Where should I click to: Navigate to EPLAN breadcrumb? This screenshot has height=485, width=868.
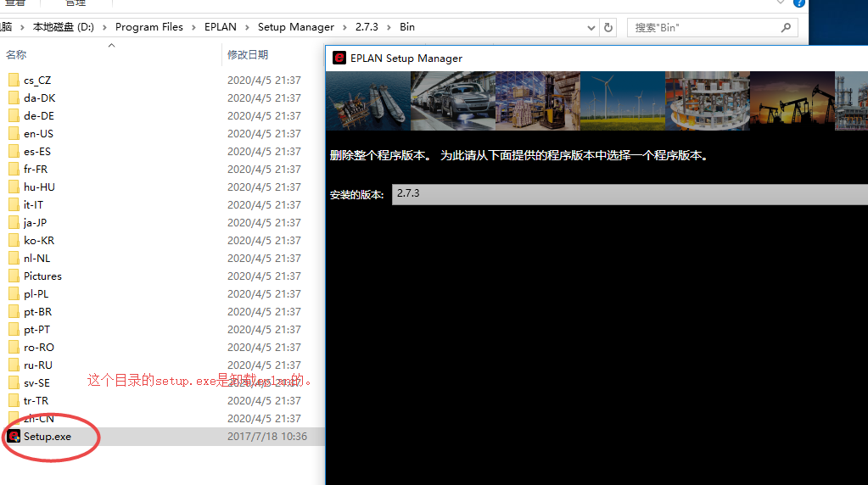pos(221,27)
